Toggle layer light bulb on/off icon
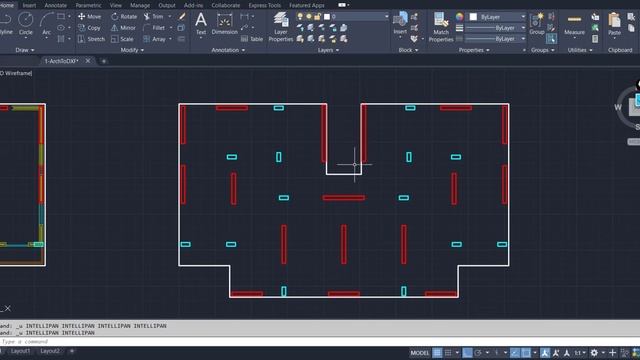 pyautogui.click(x=300, y=16)
